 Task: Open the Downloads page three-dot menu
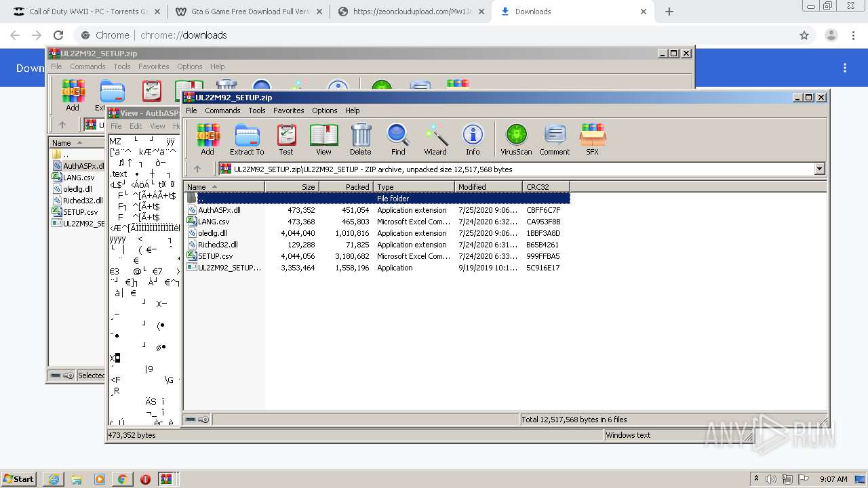click(845, 68)
